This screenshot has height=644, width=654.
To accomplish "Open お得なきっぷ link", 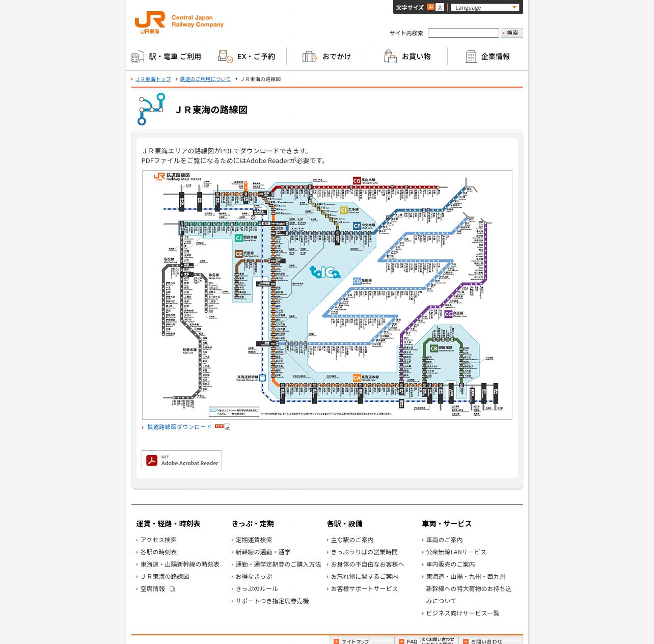I will pos(254,577).
